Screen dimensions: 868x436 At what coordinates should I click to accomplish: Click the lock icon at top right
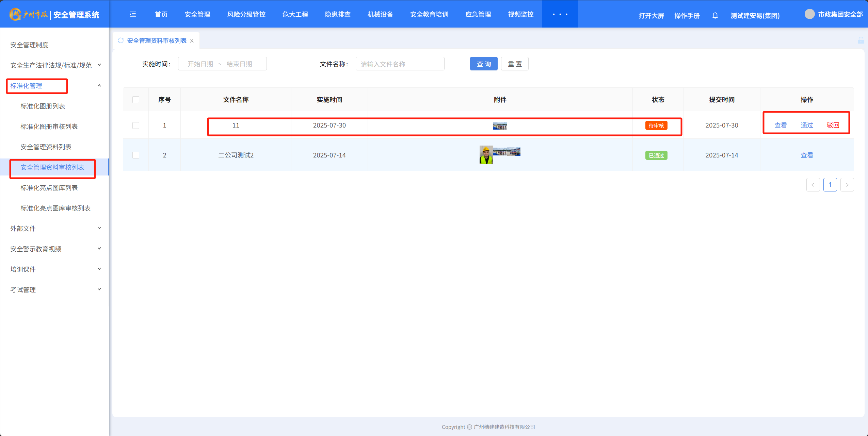(861, 40)
